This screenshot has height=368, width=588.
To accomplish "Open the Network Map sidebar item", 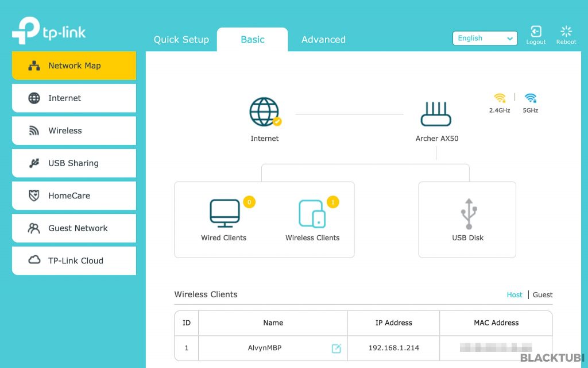I will [x=74, y=66].
